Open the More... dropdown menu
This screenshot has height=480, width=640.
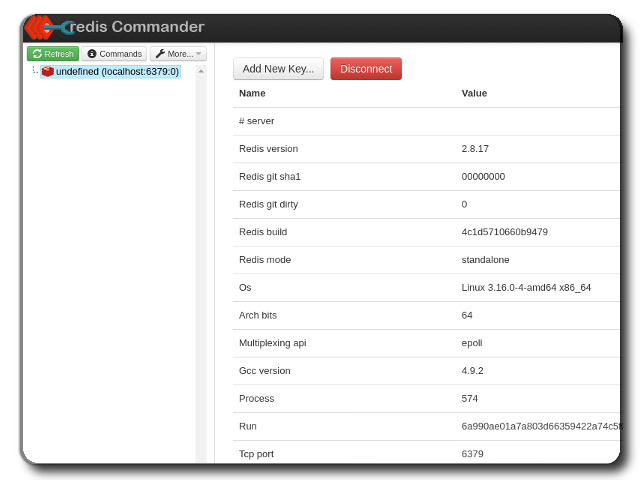pyautogui.click(x=178, y=54)
